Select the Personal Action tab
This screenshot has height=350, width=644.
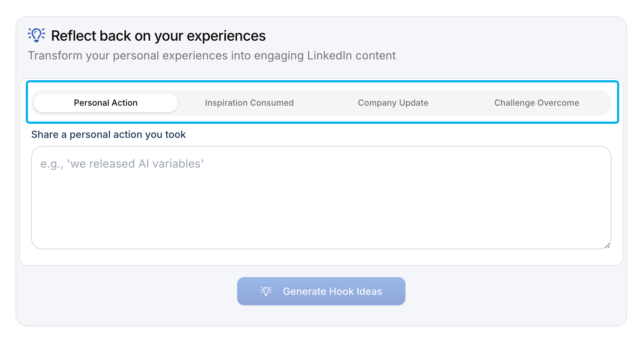coord(105,103)
